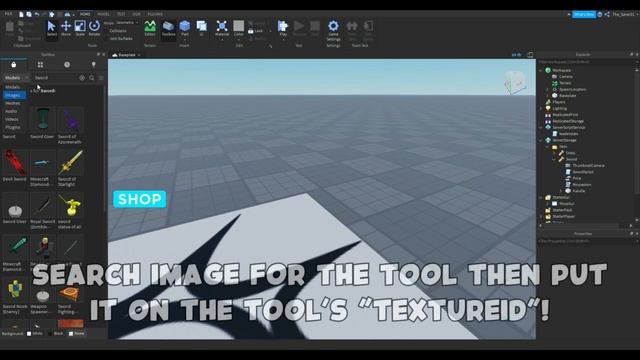The height and width of the screenshot is (360, 640).
Task: Toggle the Join Surfaces checkbox
Action: [x=121, y=39]
